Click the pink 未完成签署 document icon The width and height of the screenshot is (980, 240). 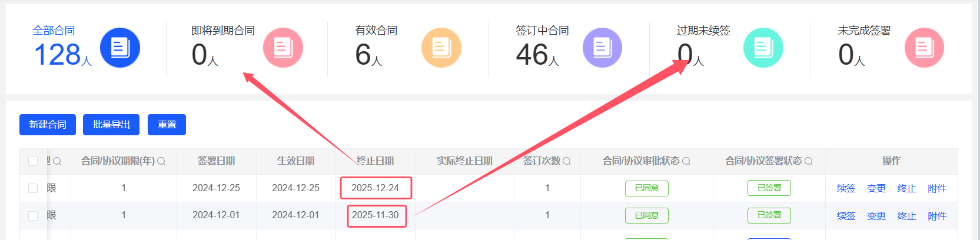pyautogui.click(x=924, y=48)
